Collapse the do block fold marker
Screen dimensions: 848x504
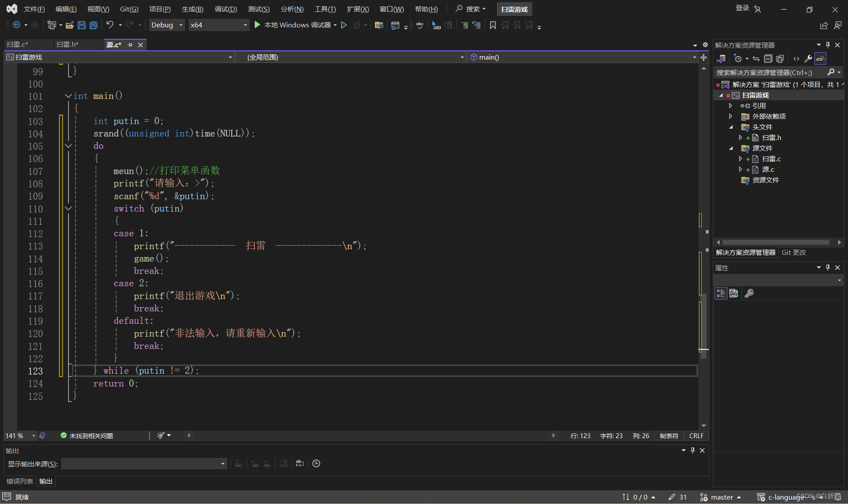point(68,146)
